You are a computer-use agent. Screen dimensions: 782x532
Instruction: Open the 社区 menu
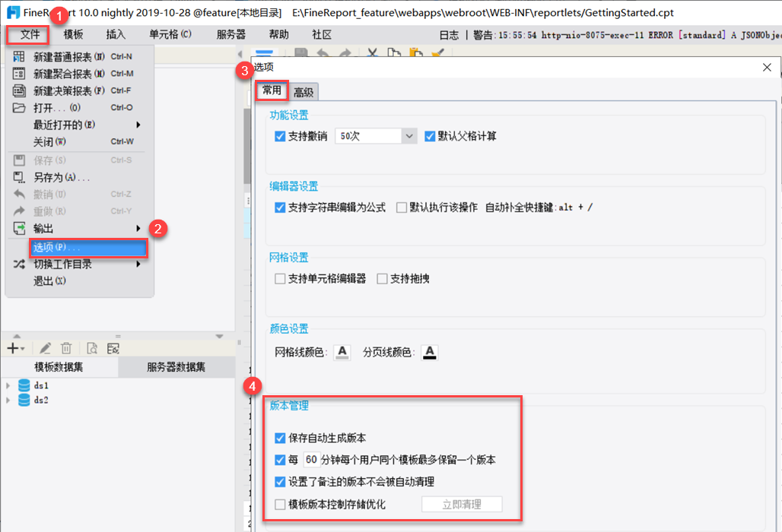click(322, 34)
